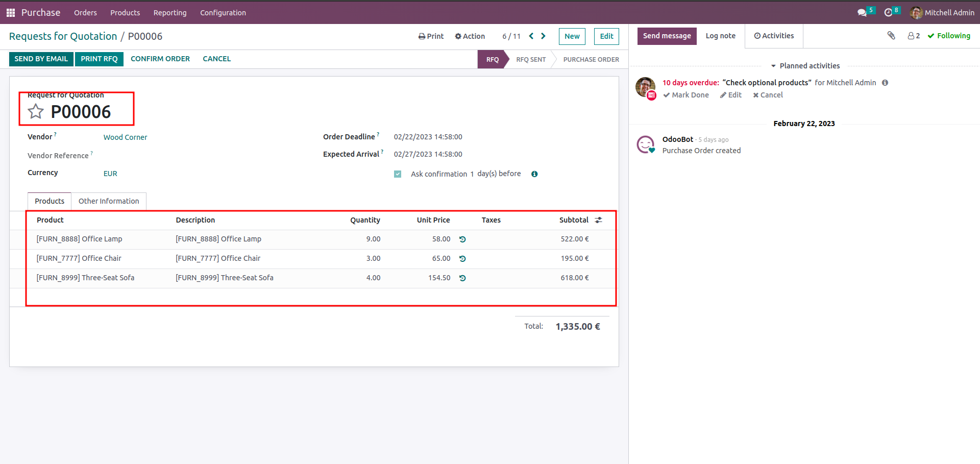Image resolution: width=980 pixels, height=464 pixels.
Task: Collapse the Planned activities section
Action: tap(805, 66)
